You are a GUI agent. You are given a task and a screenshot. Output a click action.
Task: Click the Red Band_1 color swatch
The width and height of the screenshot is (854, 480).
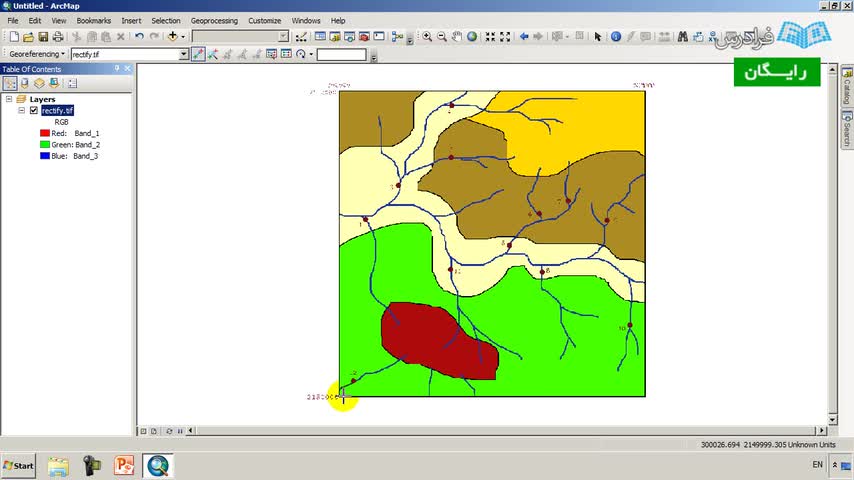pyautogui.click(x=45, y=133)
